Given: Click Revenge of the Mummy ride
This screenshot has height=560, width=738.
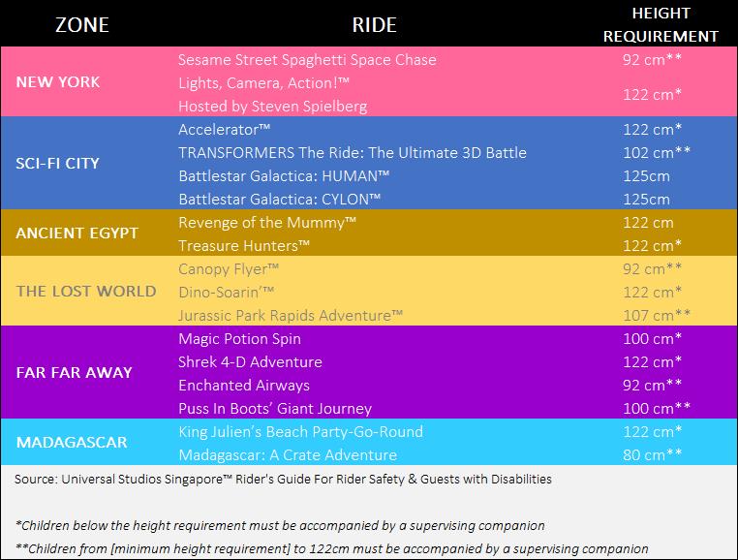Looking at the screenshot, I should [x=267, y=222].
